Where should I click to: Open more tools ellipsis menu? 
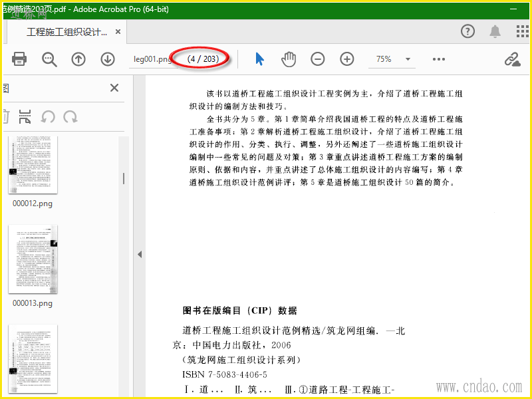pos(439,59)
